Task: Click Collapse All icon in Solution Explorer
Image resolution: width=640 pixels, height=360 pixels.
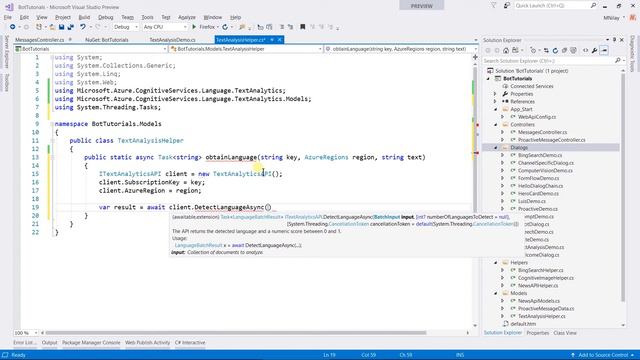Action: pyautogui.click(x=564, y=50)
